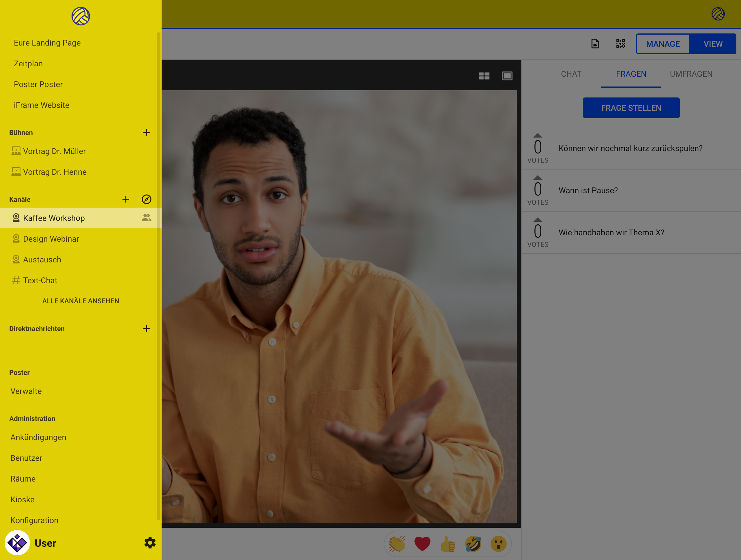Open the CHAT tab
741x560 pixels.
point(571,74)
